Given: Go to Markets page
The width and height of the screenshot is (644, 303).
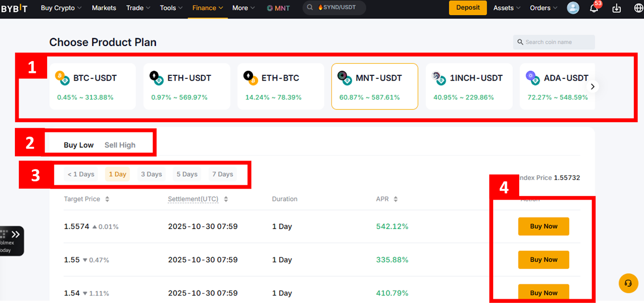Looking at the screenshot, I should 104,8.
